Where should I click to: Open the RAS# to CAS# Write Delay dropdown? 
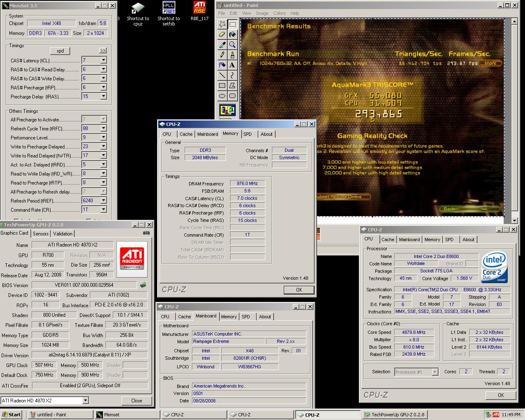point(103,78)
